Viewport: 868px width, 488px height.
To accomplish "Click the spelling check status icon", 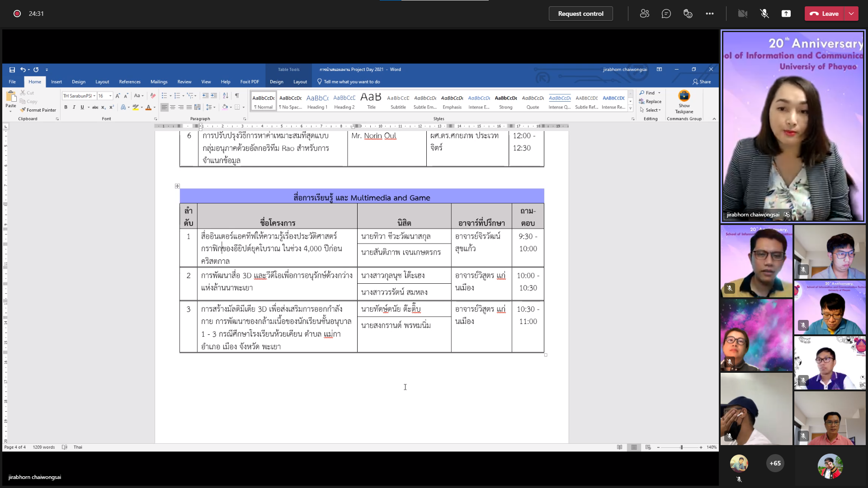I will [65, 447].
